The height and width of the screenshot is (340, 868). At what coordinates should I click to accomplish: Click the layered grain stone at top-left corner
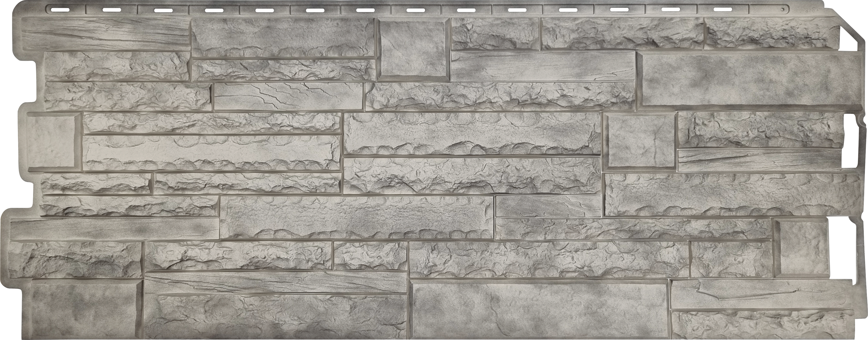tap(105, 34)
